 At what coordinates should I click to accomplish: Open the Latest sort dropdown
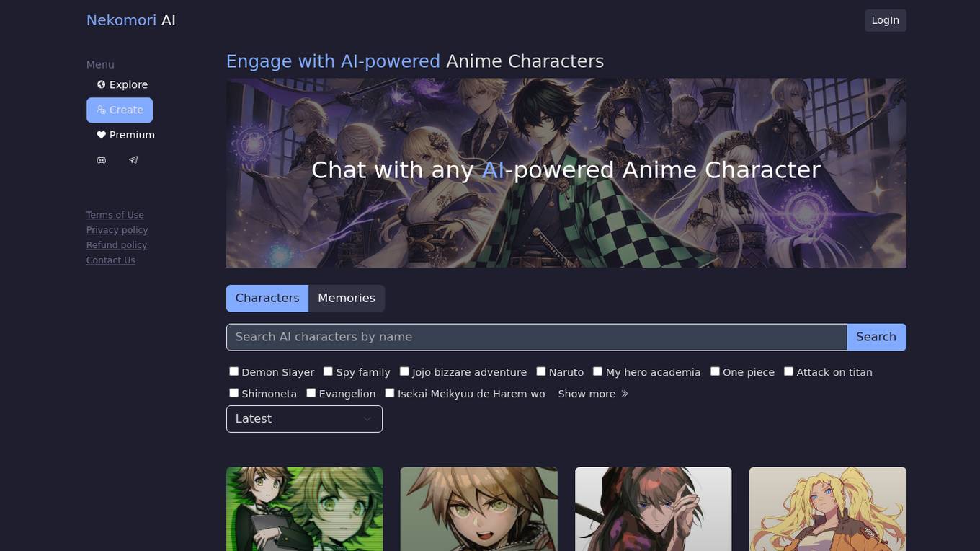(304, 419)
